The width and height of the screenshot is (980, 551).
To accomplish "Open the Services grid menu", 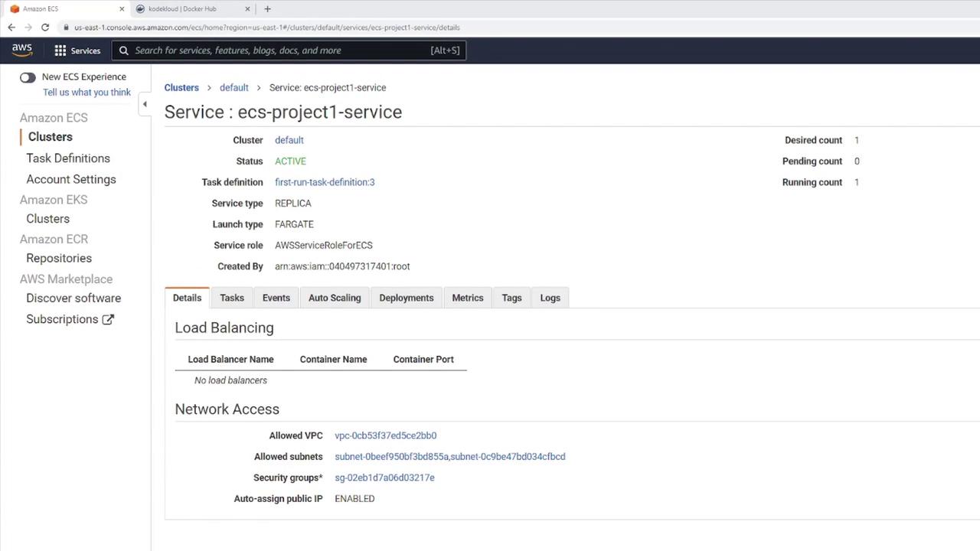I will [77, 51].
